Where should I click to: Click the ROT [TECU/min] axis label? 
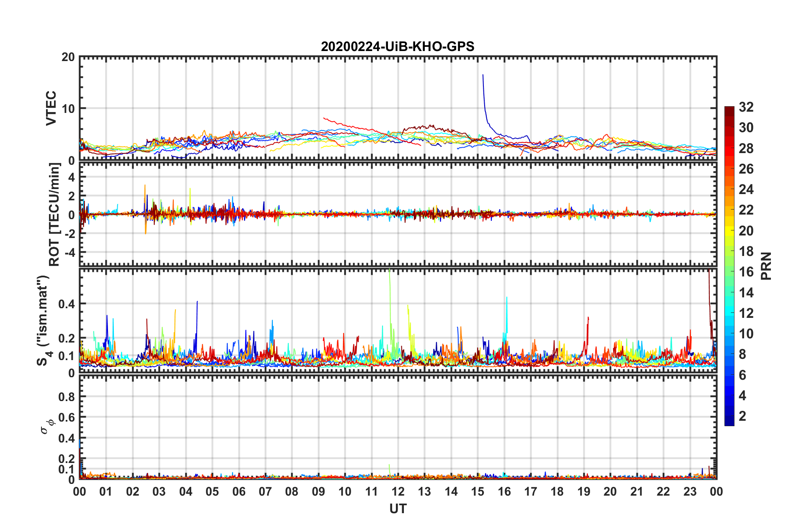(x=54, y=214)
